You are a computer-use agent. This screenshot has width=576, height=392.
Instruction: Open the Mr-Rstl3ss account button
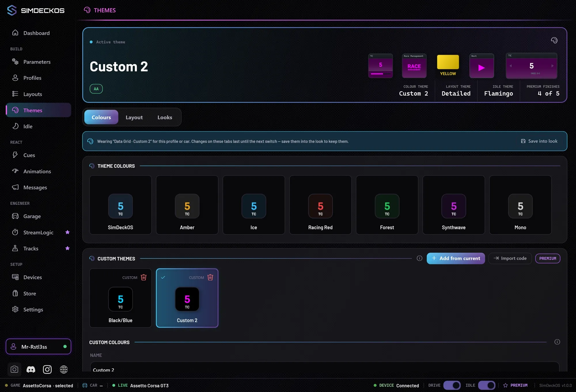(38, 347)
